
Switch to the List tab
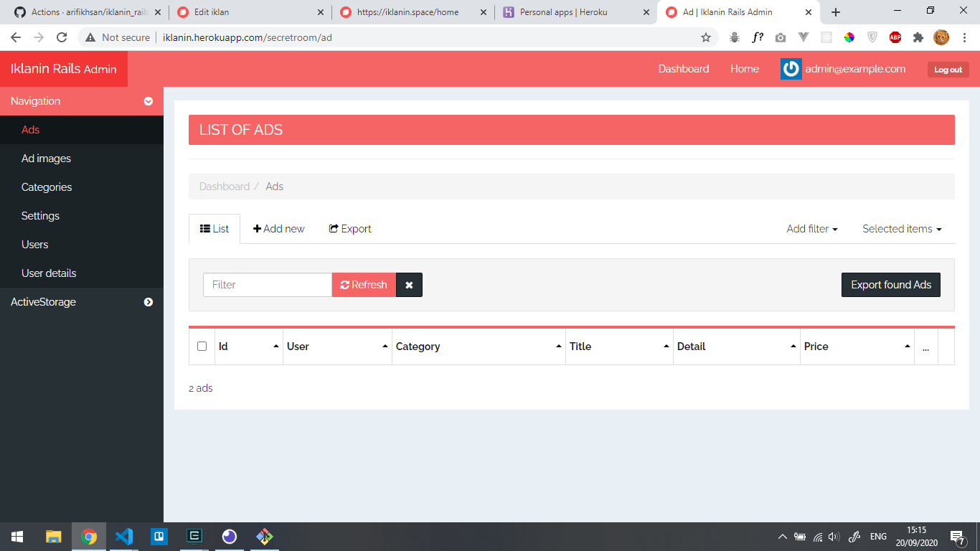[214, 228]
